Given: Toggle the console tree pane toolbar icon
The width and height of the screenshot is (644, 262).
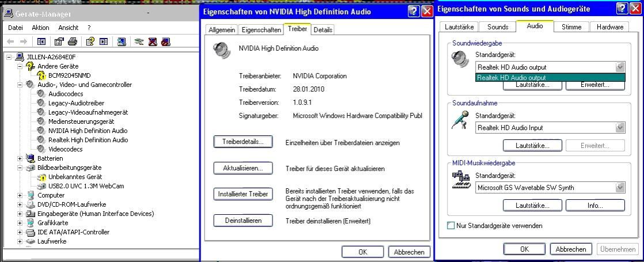Looking at the screenshot, I should click(41, 41).
